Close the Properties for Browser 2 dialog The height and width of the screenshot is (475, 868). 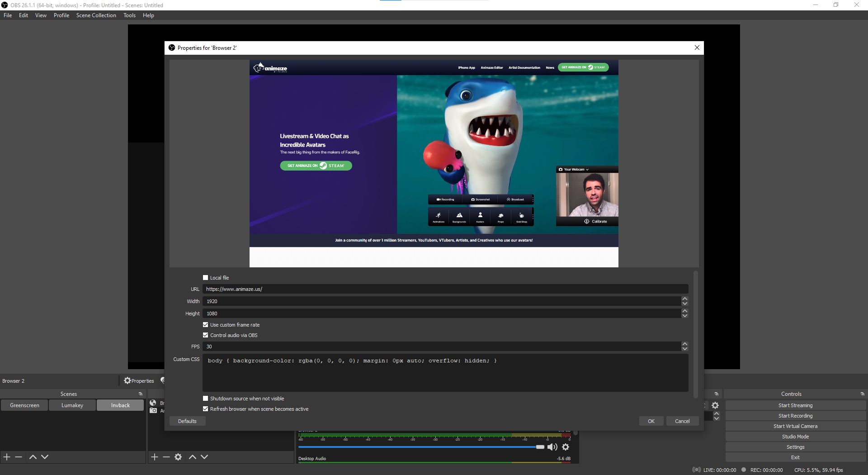[x=697, y=47]
